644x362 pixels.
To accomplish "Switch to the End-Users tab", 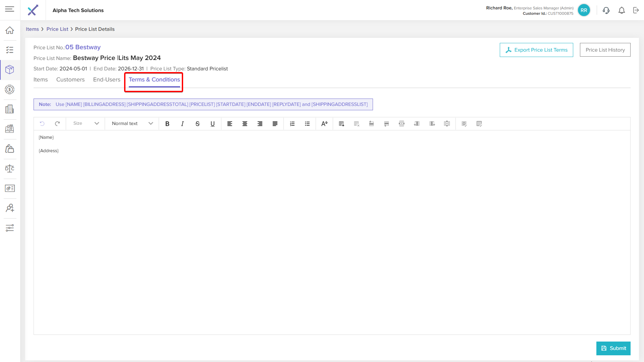I will 107,79.
